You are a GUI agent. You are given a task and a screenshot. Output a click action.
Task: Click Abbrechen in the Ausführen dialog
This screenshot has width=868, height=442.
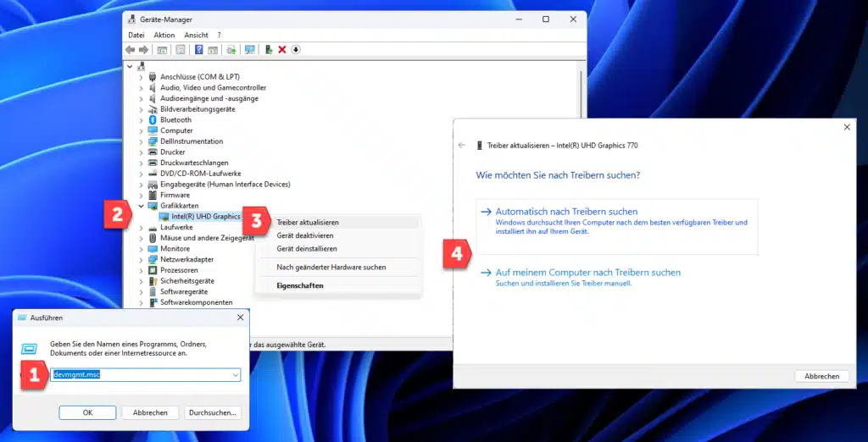point(151,412)
